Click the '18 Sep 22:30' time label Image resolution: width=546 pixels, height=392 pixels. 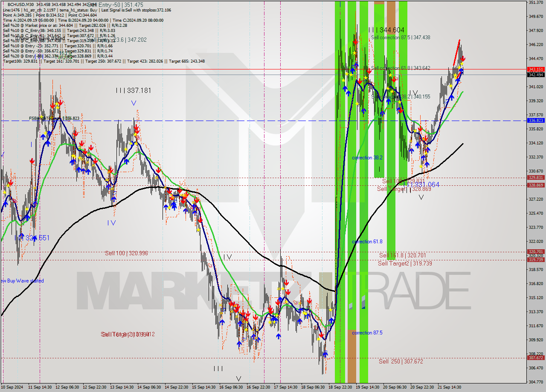tap(340, 387)
